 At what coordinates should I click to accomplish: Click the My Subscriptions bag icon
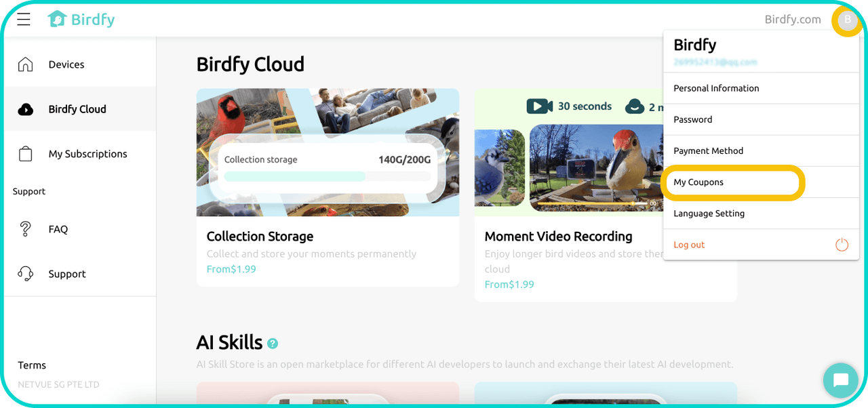(26, 154)
